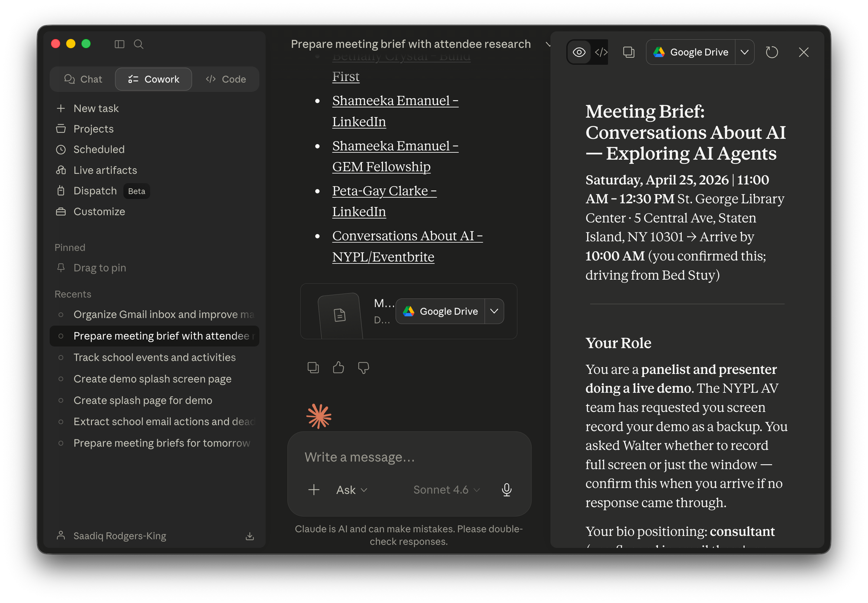Click the download icon beside account name
This screenshot has height=603, width=868.
(x=250, y=536)
